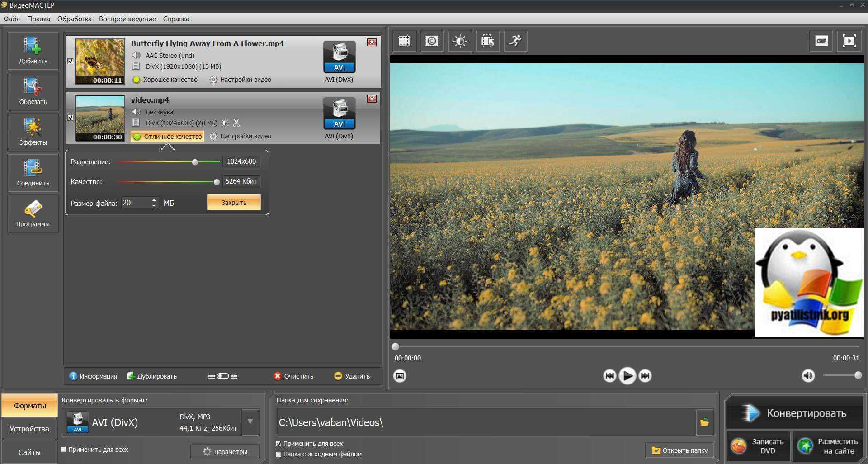The height and width of the screenshot is (464, 868).
Task: Toggle Применить для всех under format selector
Action: click(64, 450)
